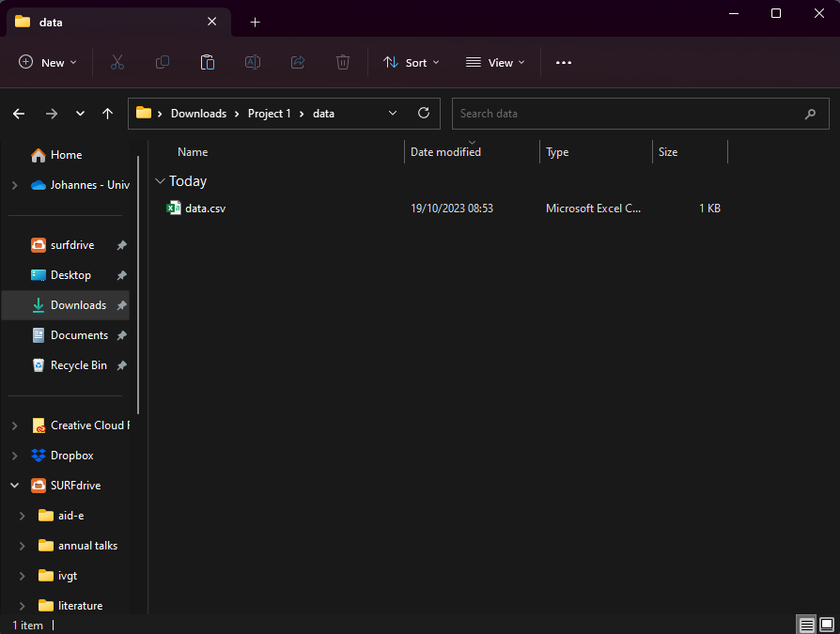Screen dimensions: 840x634
Task: Click the Delete trash can icon
Action: click(x=343, y=63)
